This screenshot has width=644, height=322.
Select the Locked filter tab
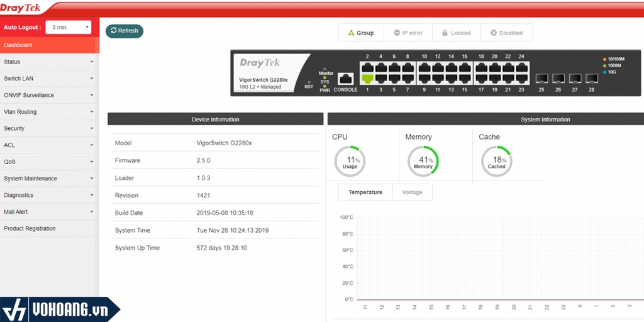[457, 33]
